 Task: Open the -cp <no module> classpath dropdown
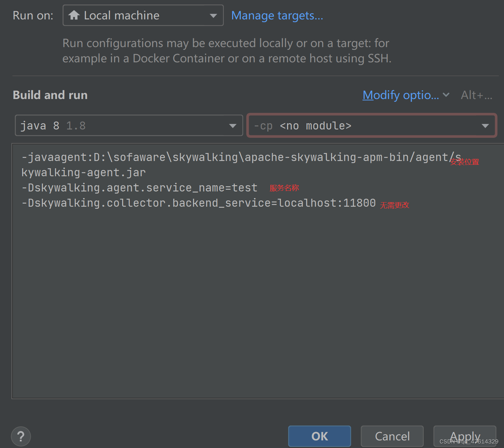372,125
